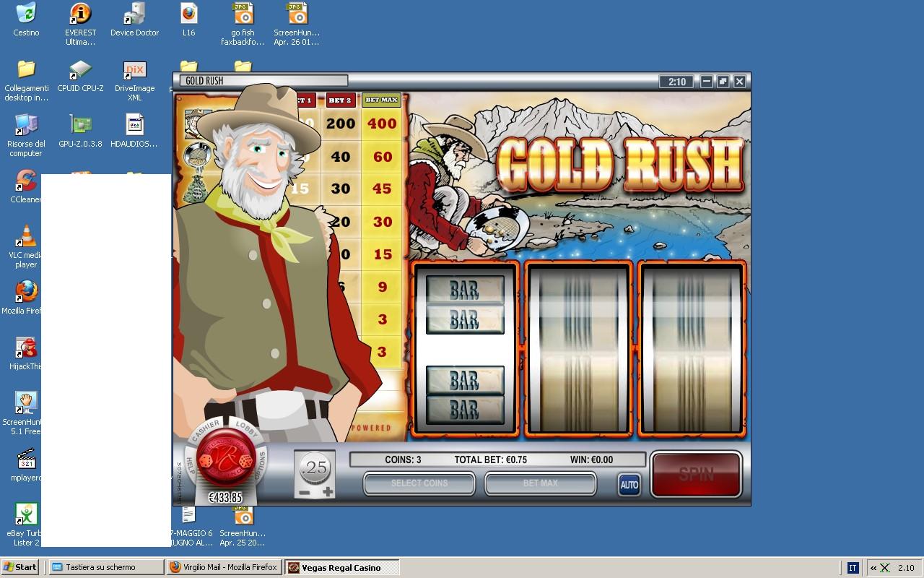Click the COINS: 3 readout
Screen dimensions: 924x578
403,460
